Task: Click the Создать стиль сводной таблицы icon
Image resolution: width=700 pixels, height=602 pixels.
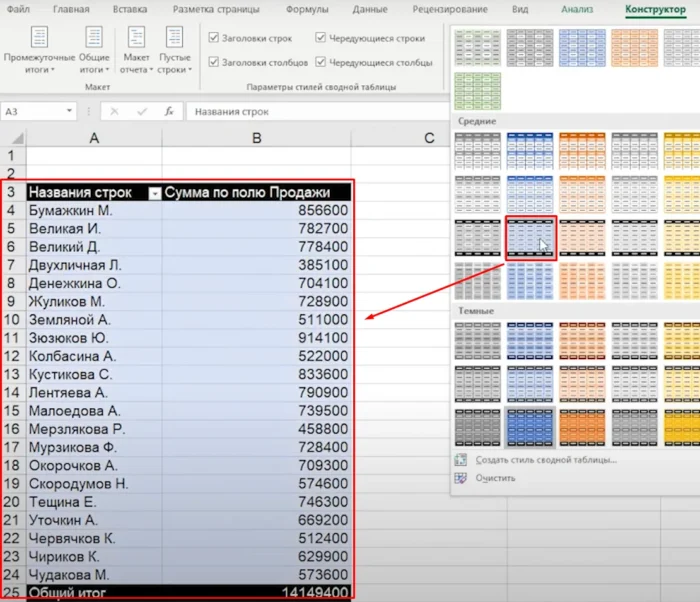Action: [x=461, y=460]
